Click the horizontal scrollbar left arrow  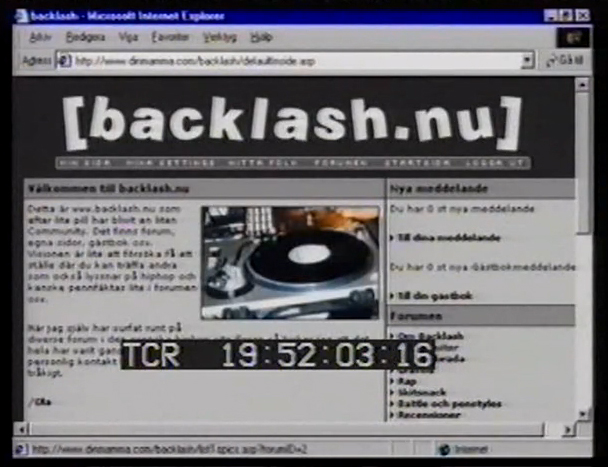tap(21, 429)
